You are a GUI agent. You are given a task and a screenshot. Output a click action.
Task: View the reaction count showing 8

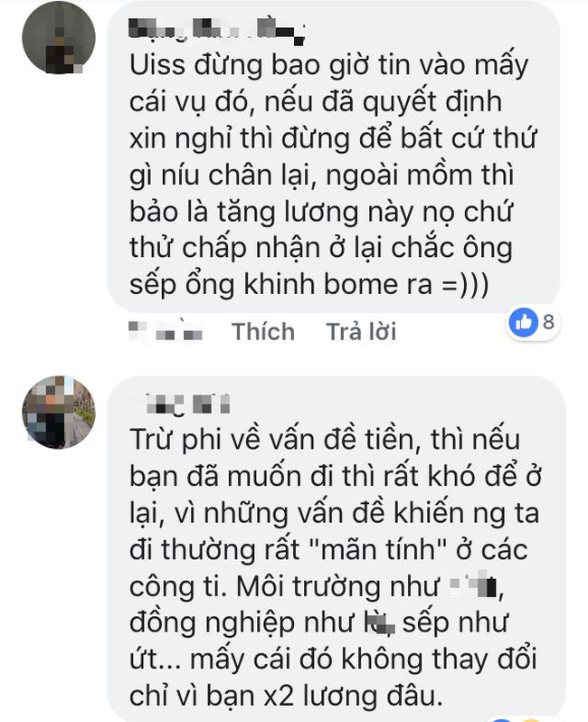pos(548,322)
